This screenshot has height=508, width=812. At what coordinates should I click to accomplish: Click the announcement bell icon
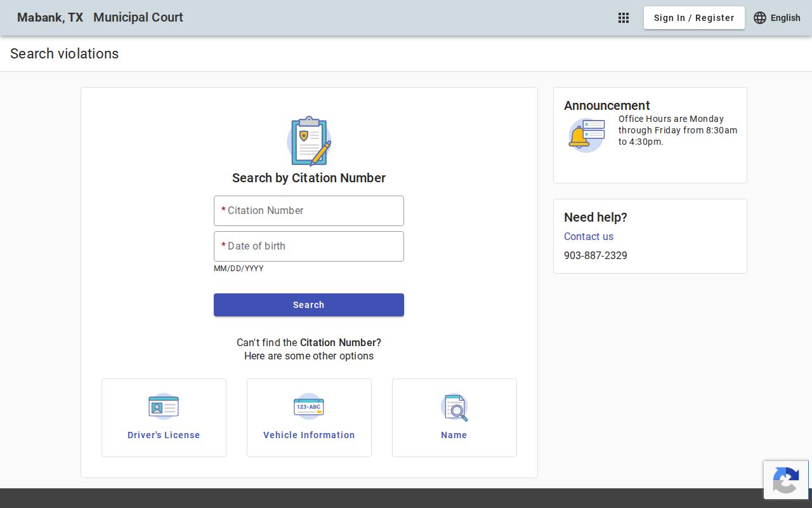pyautogui.click(x=587, y=135)
